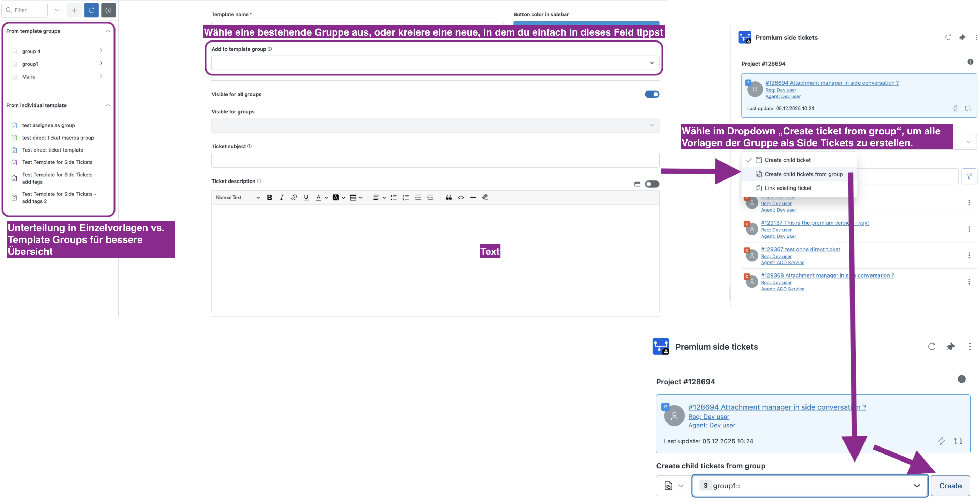Insert a link via the editor toolbar

pyautogui.click(x=294, y=197)
